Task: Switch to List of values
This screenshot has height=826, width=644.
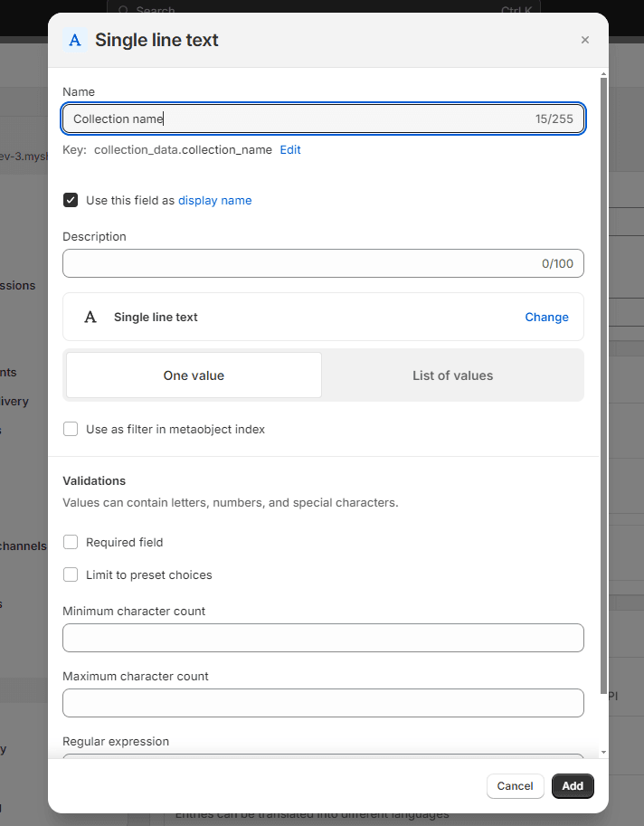Action: [x=452, y=375]
